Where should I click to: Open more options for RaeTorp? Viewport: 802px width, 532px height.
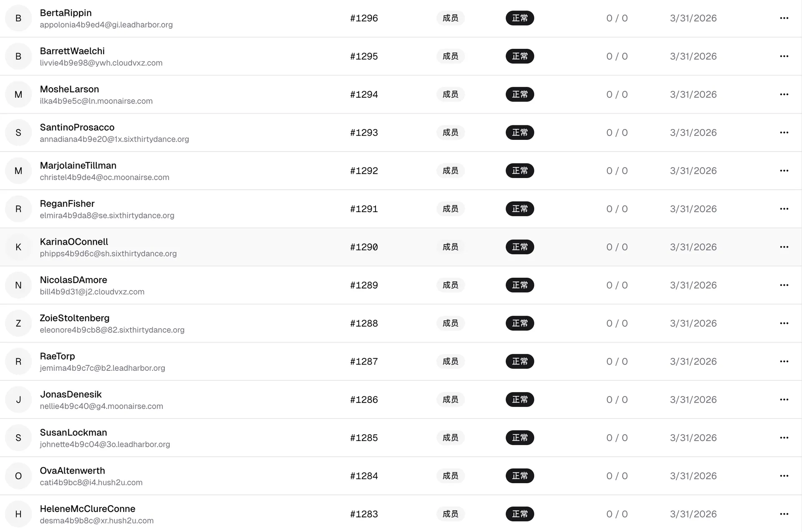tap(784, 362)
